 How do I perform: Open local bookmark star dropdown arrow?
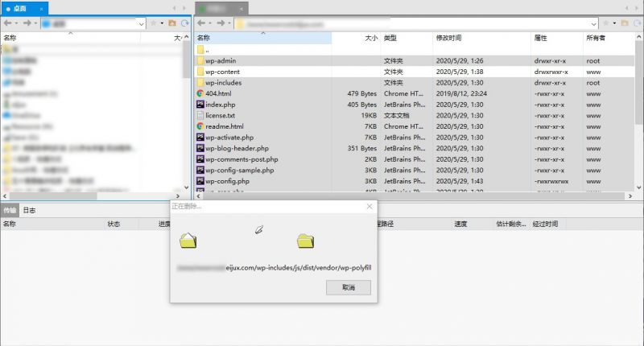pyautogui.click(x=162, y=23)
